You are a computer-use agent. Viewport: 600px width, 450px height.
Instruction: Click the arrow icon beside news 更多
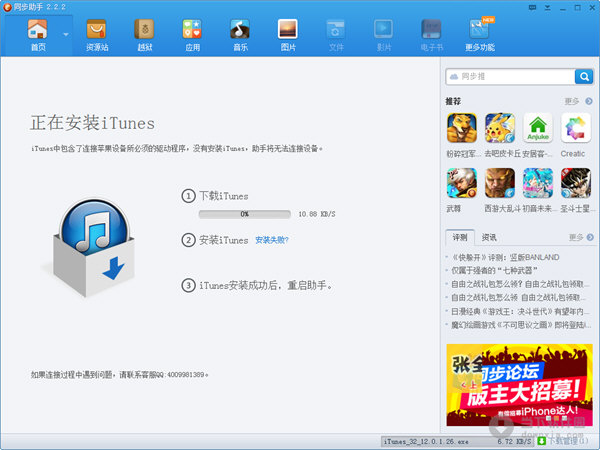[590, 238]
